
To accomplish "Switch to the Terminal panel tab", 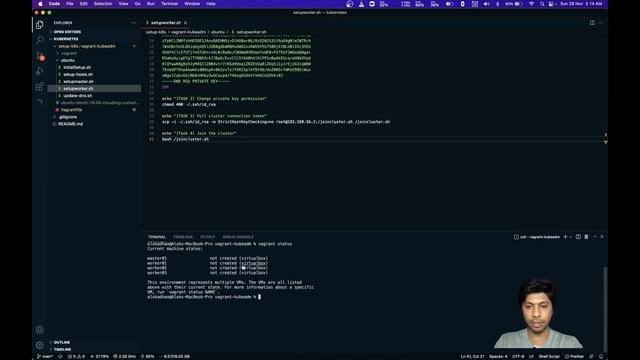I will (x=157, y=237).
